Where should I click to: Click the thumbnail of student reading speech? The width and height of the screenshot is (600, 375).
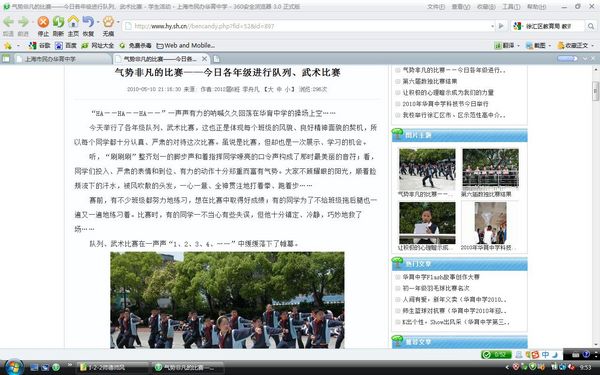tap(427, 223)
